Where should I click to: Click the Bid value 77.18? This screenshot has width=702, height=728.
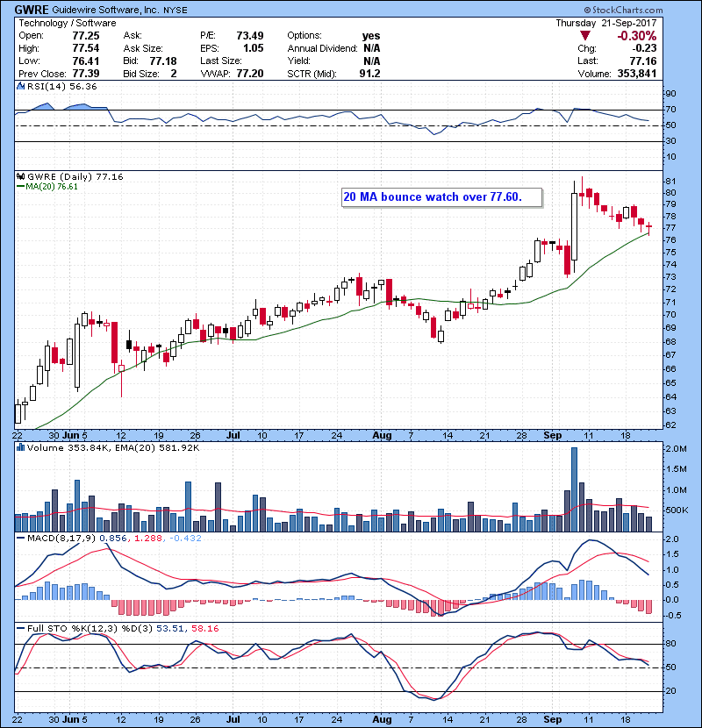coord(163,61)
